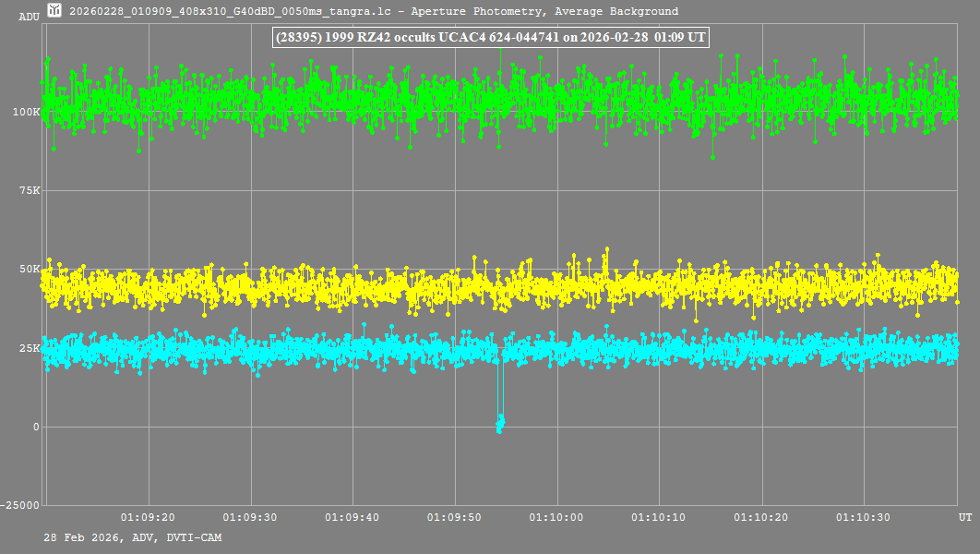This screenshot has width=980, height=554.
Task: Click the cyan target star light curve
Action: pyautogui.click(x=277, y=349)
